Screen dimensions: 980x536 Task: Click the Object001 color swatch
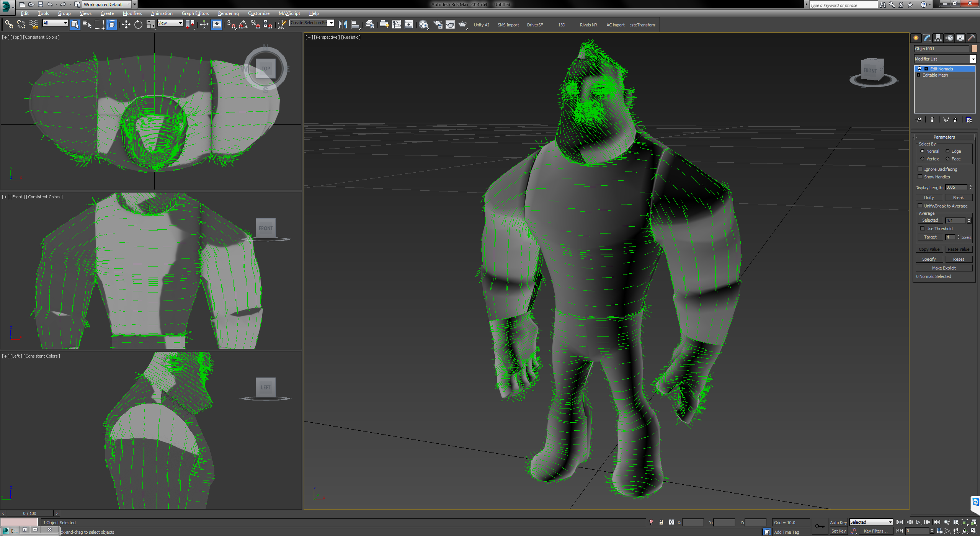click(x=974, y=49)
